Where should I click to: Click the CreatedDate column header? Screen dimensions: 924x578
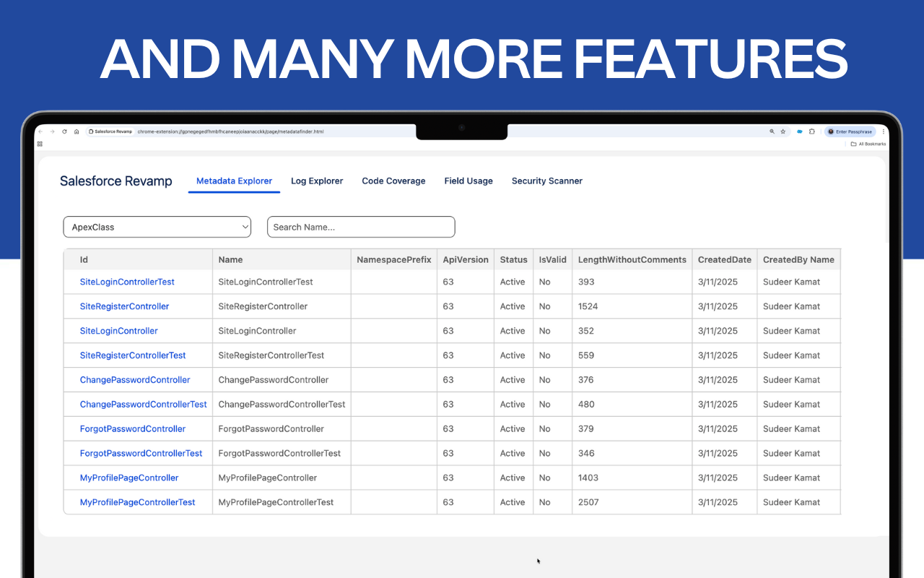coord(725,259)
